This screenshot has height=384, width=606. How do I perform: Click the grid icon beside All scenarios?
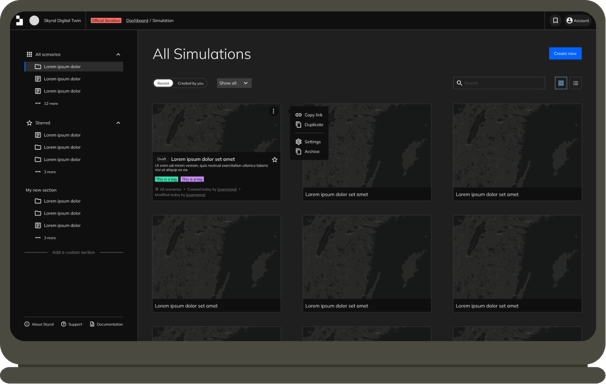pyautogui.click(x=29, y=54)
